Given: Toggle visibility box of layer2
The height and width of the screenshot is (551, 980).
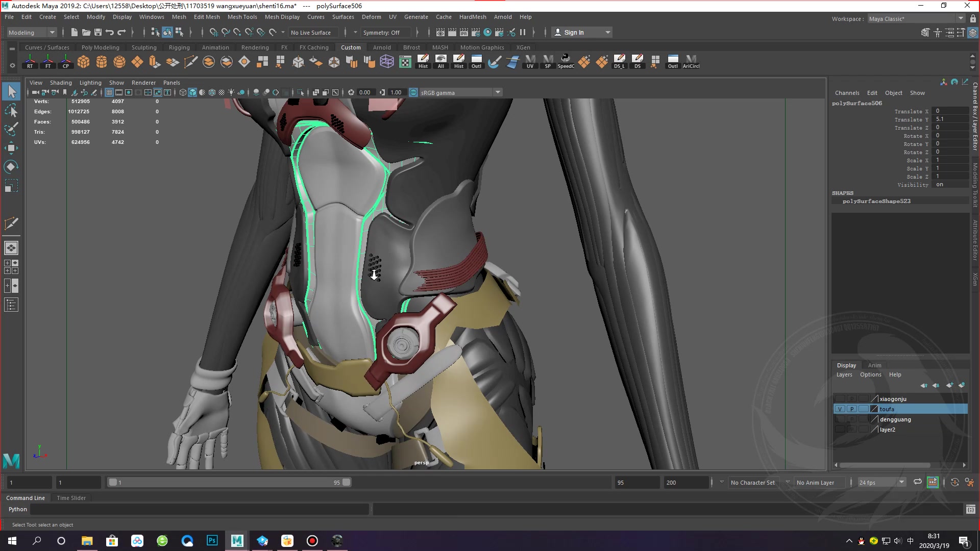Looking at the screenshot, I should pos(840,430).
